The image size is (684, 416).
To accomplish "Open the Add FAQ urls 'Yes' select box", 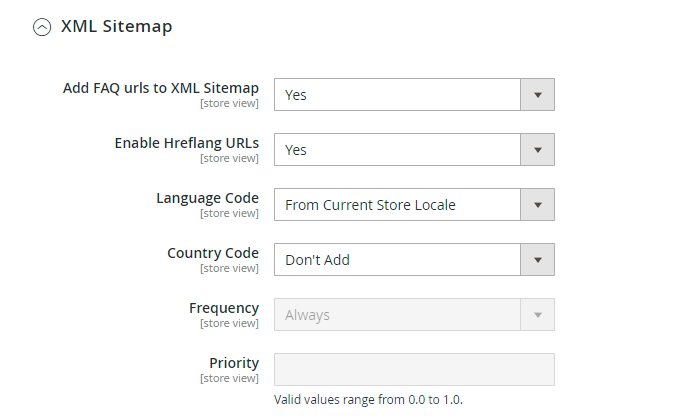I will click(x=398, y=95).
